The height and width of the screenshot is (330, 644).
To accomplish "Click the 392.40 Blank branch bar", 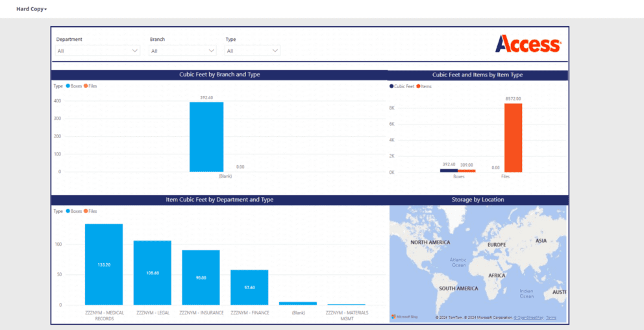I will tap(206, 137).
